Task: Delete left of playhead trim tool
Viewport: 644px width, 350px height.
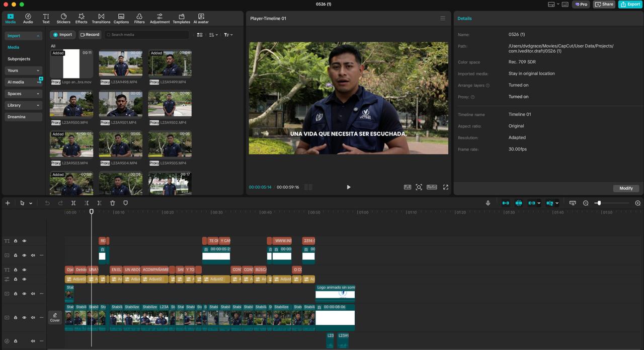Action: 87,203
